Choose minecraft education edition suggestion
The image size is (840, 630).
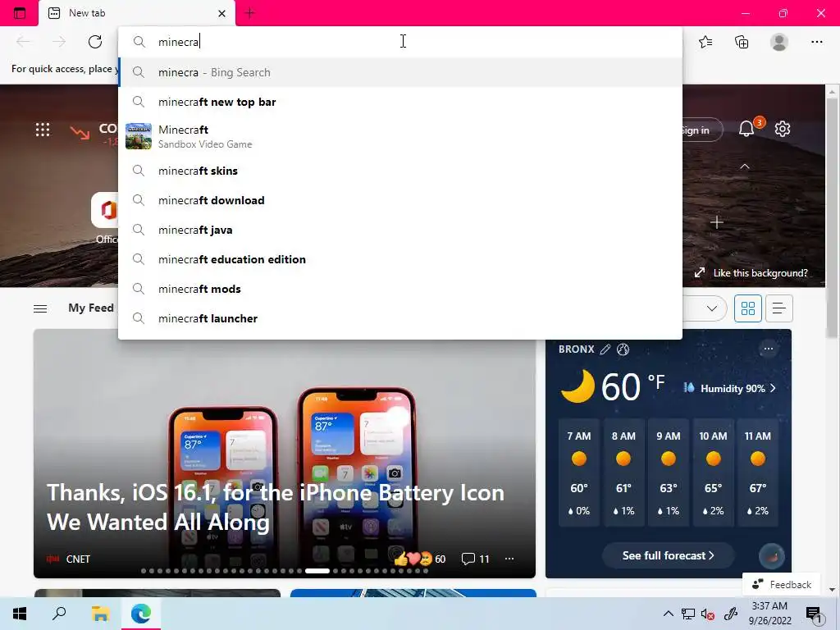coord(400,259)
